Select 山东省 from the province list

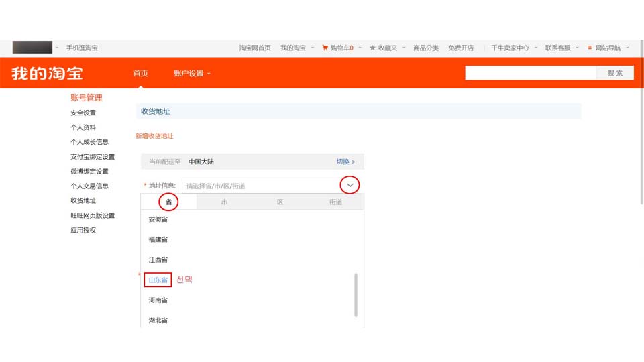[158, 280]
